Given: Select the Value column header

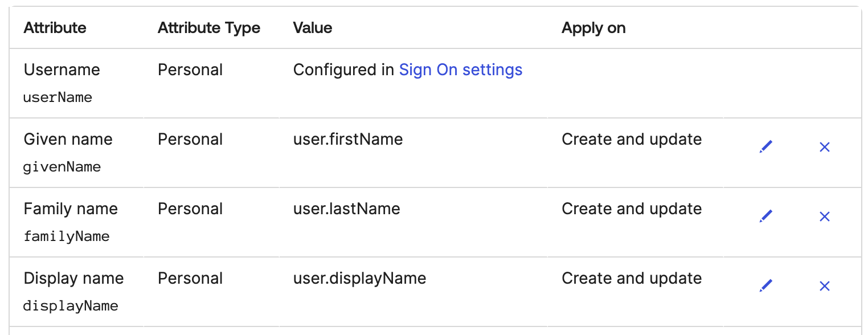Looking at the screenshot, I should [x=313, y=27].
